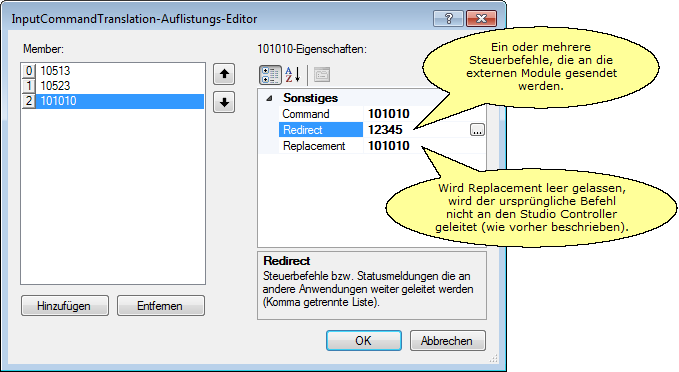This screenshot has width=679, height=372.
Task: Edit the Redirect value 12345
Action: click(x=385, y=130)
